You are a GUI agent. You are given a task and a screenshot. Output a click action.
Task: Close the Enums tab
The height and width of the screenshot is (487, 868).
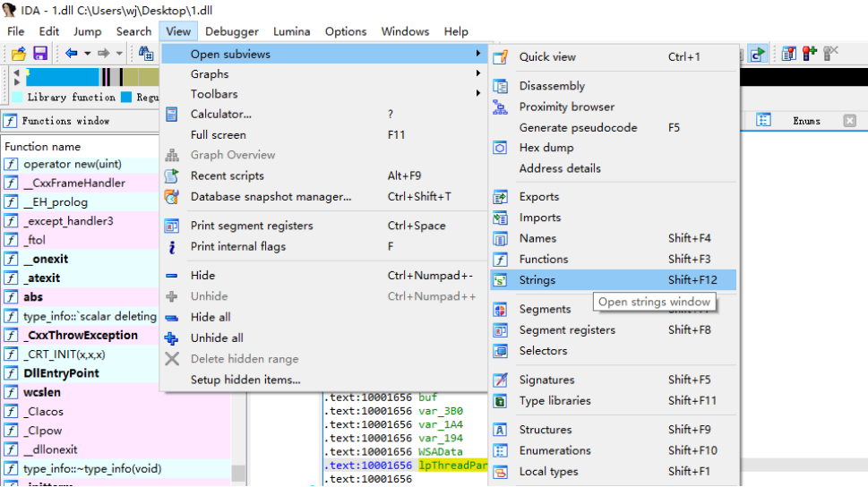pos(850,121)
